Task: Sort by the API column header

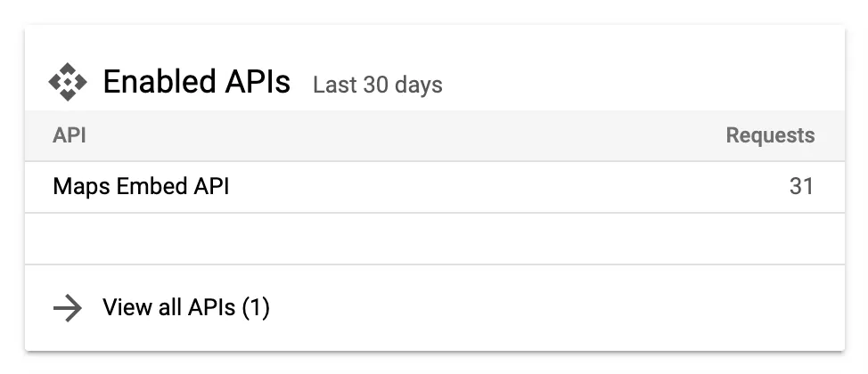Action: pyautogui.click(x=70, y=135)
